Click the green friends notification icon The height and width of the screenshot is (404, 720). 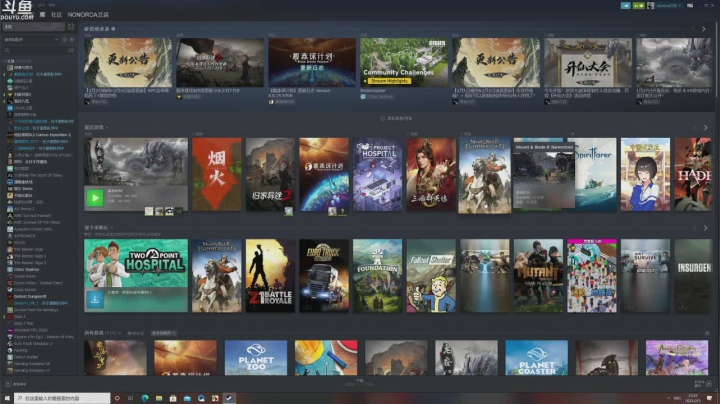click(x=638, y=6)
